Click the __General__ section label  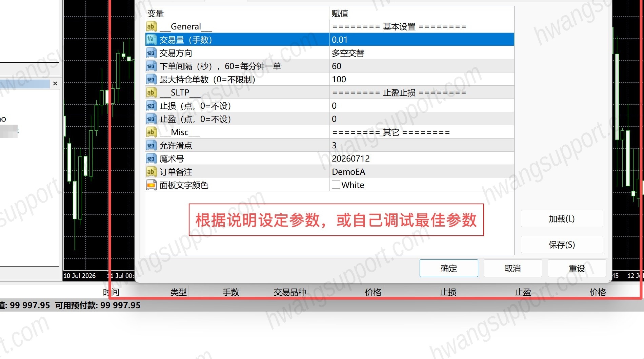186,26
